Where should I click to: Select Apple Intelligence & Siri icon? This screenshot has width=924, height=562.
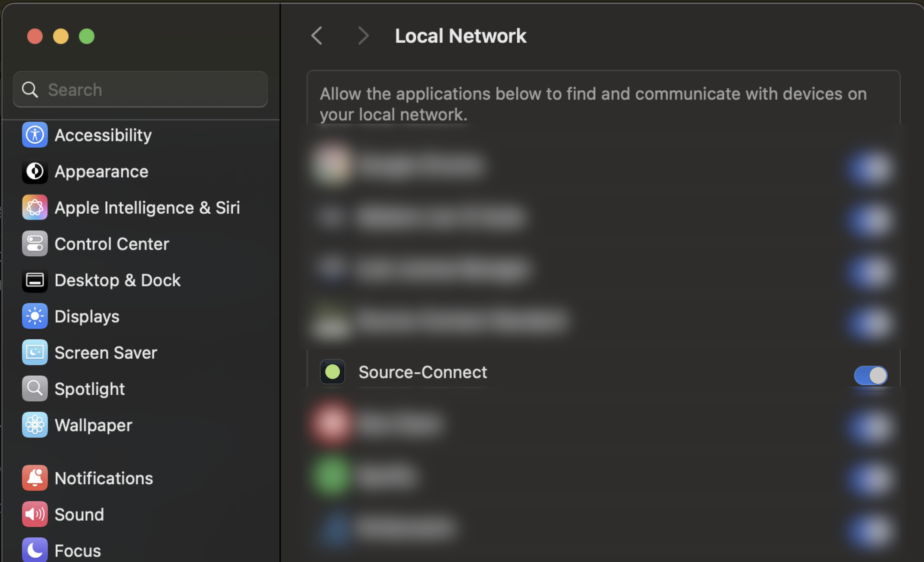[x=35, y=208]
